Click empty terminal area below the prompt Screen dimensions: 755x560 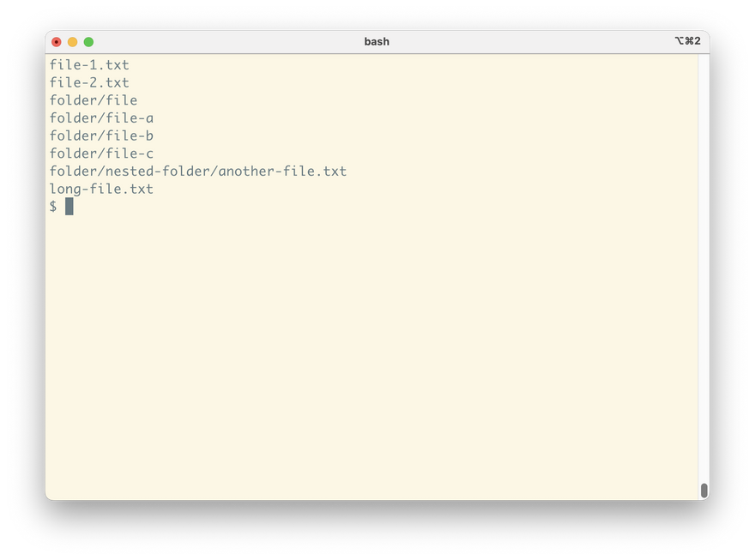371,356
